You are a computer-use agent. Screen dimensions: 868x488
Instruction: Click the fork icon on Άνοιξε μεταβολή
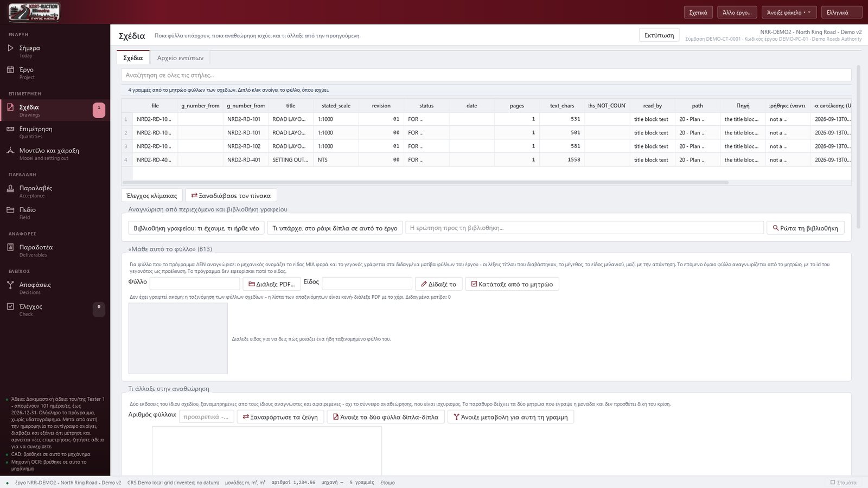[456, 416]
